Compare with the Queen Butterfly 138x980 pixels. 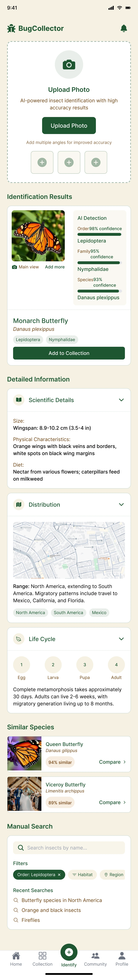[x=112, y=762]
